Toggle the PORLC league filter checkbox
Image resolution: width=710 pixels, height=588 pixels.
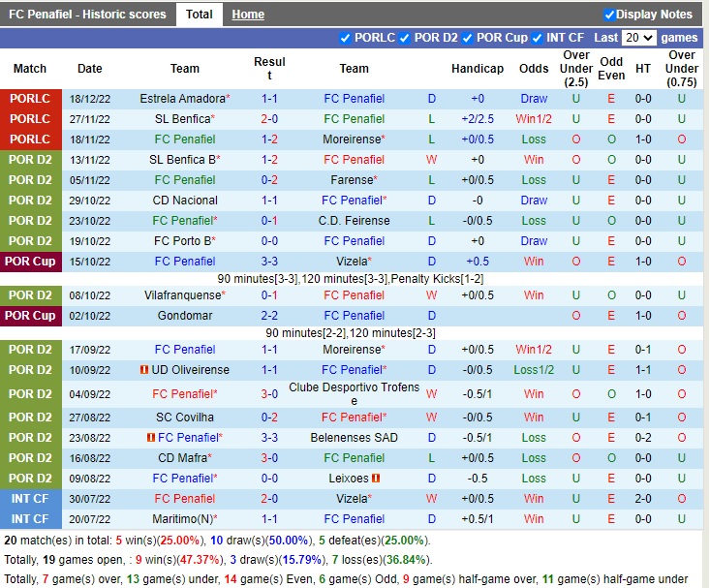(346, 39)
